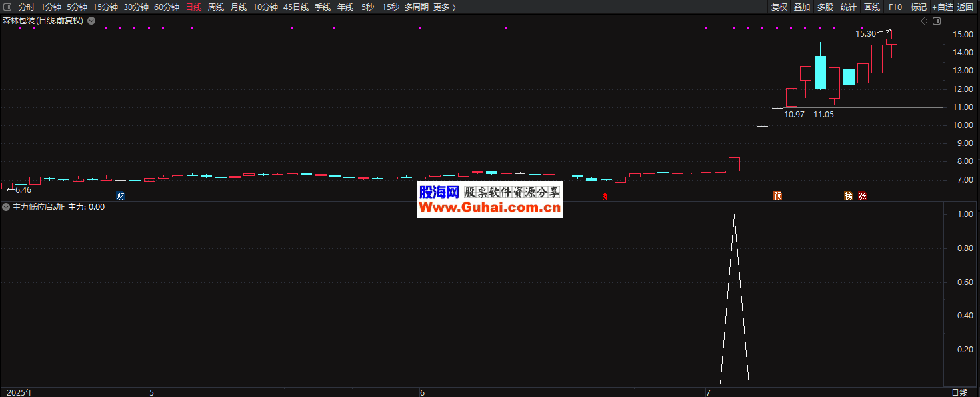
Task: Open the 画线 drawing tools button
Action: [x=872, y=7]
